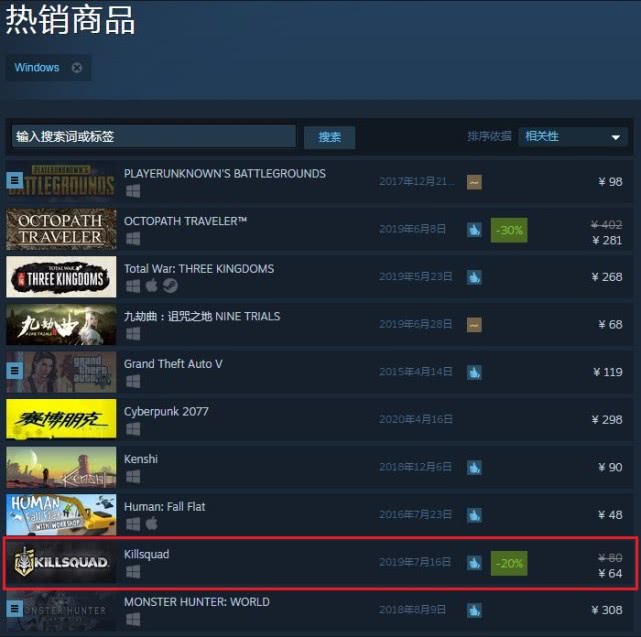
Task: Click the -20% discount badge for Killsquad
Action: [509, 563]
